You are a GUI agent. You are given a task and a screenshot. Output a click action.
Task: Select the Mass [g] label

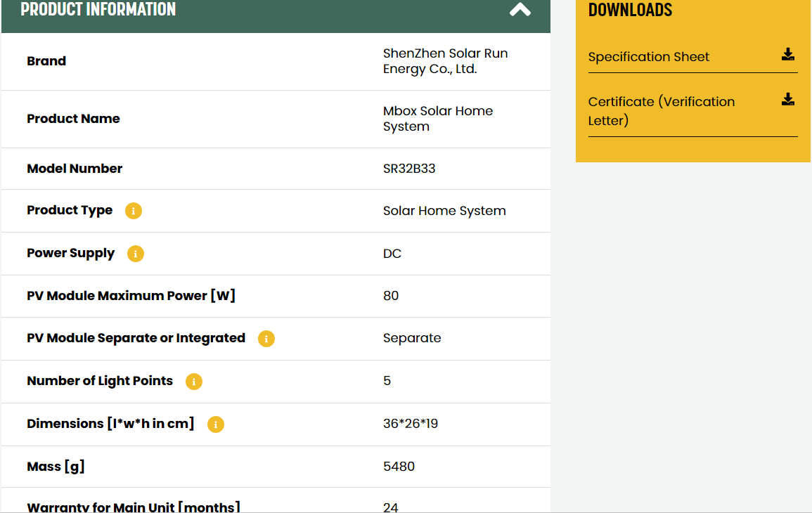[56, 467]
